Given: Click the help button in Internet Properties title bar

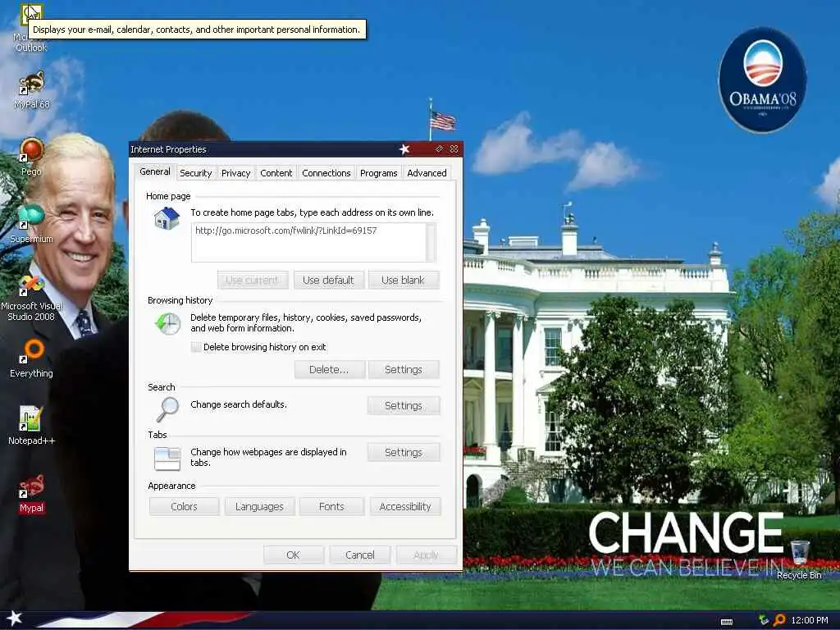Looking at the screenshot, I should 440,149.
